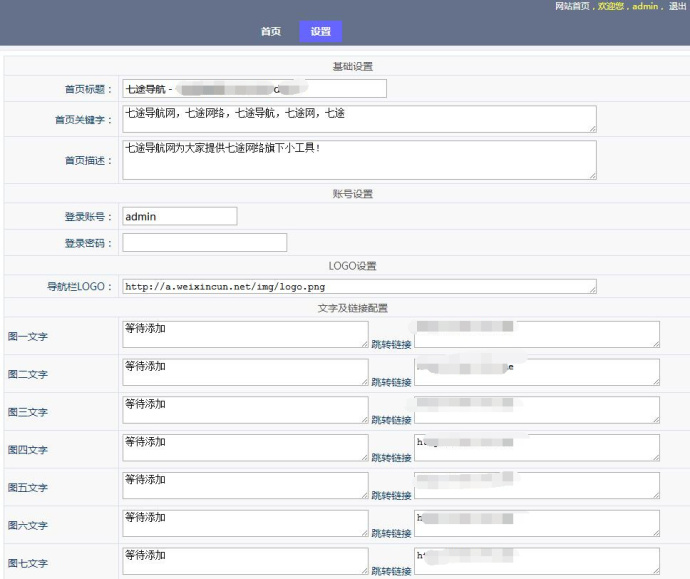Click the 导航栏LOGO URL field
This screenshot has width=690, height=579.
click(359, 286)
